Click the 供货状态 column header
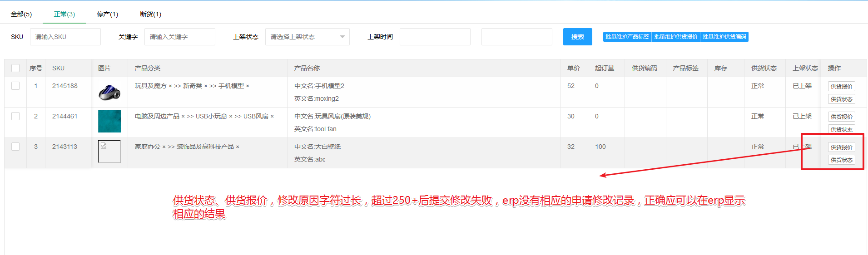 tap(764, 68)
